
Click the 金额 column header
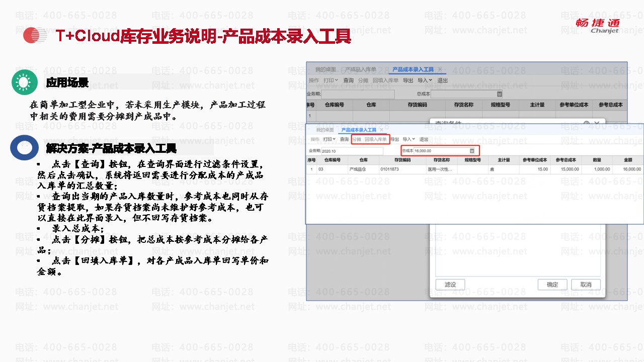[627, 160]
